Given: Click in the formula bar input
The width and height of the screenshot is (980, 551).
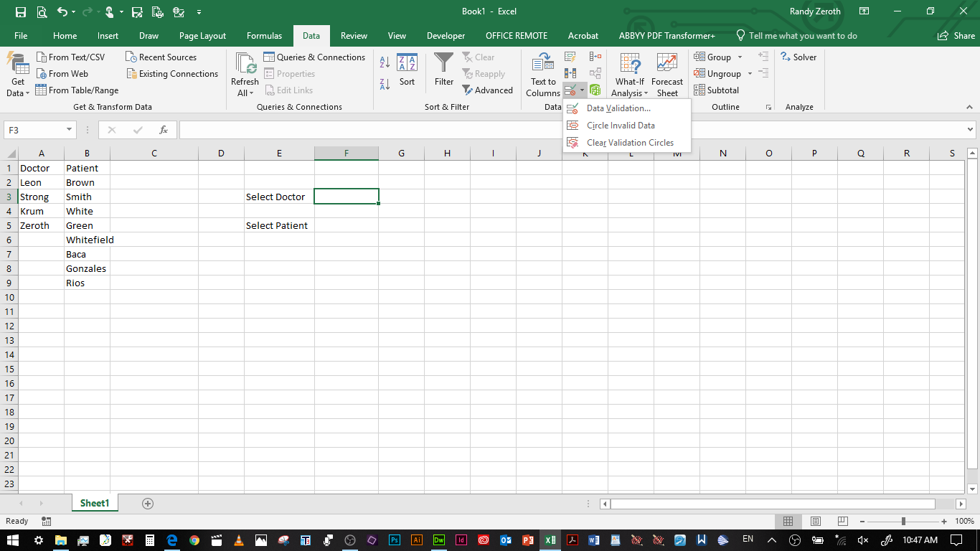Looking at the screenshot, I should (x=572, y=130).
